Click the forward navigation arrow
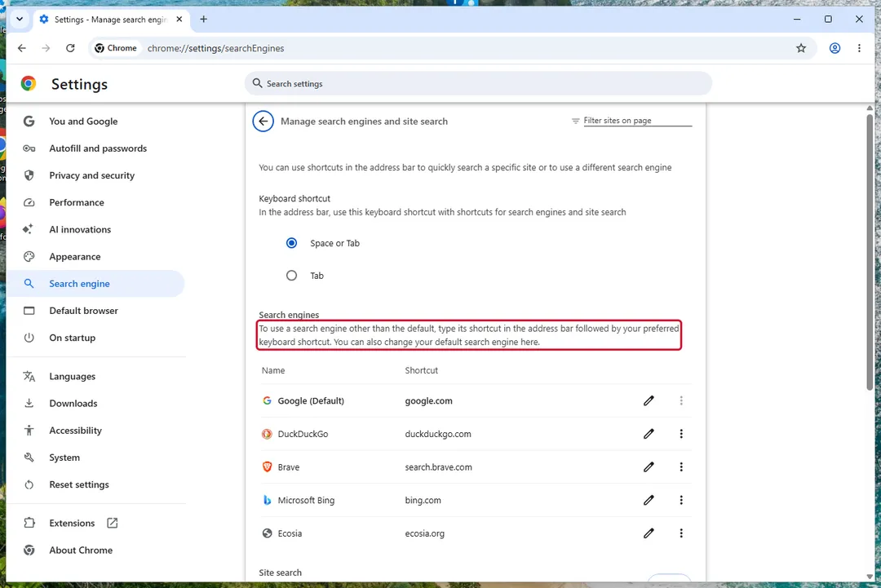The width and height of the screenshot is (881, 588). click(46, 48)
